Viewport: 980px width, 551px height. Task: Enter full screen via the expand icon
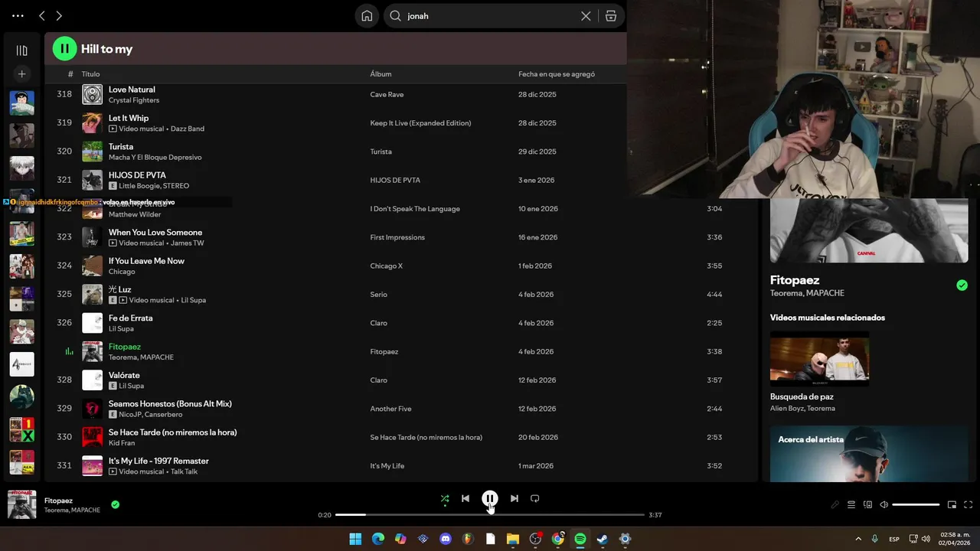pyautogui.click(x=969, y=505)
